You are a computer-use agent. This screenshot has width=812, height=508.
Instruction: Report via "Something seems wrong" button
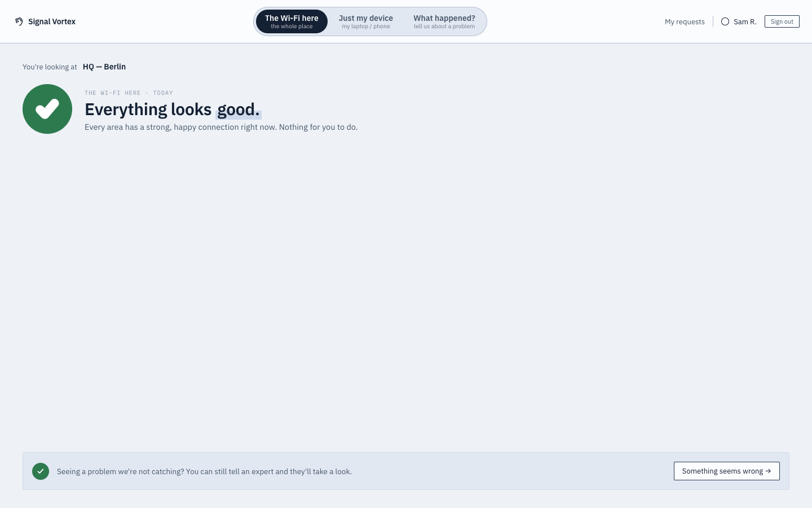(x=727, y=471)
